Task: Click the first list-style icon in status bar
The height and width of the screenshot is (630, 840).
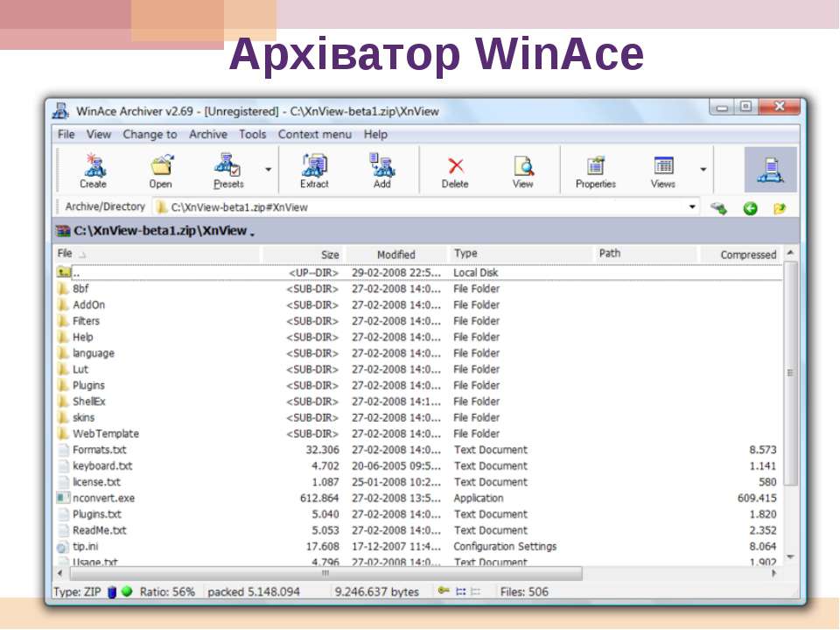Action: (461, 591)
